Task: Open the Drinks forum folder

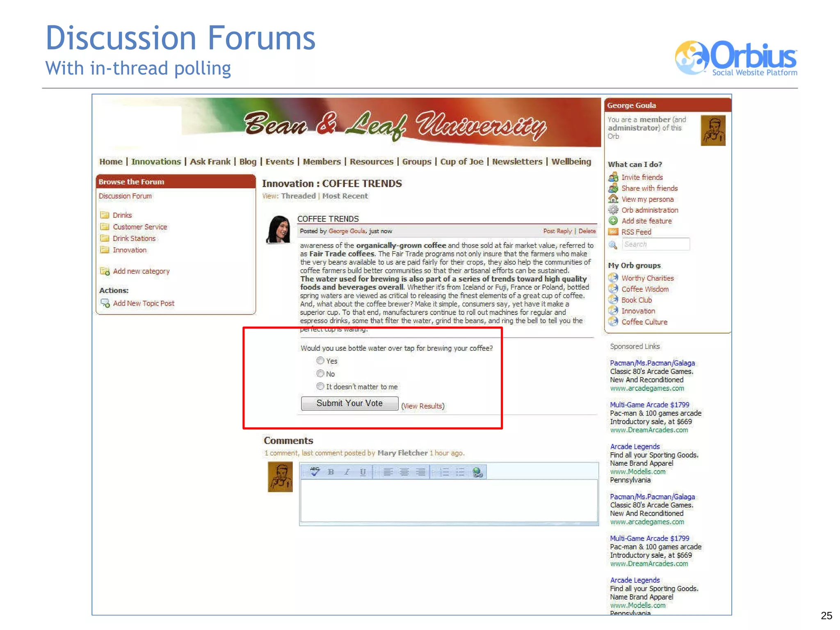Action: (x=122, y=215)
